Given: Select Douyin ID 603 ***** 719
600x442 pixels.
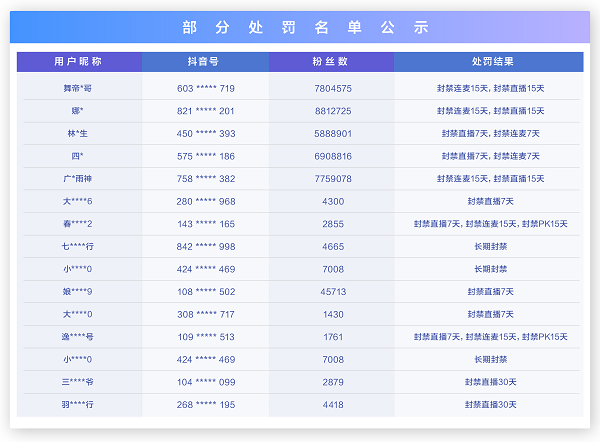Looking at the screenshot, I should (205, 88).
